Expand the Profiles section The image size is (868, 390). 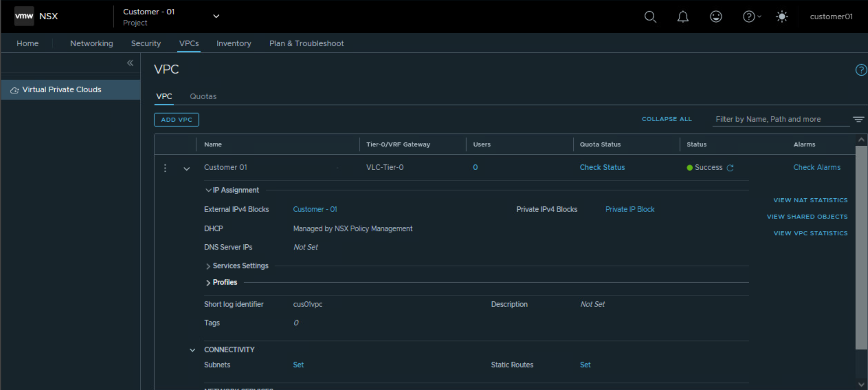pyautogui.click(x=208, y=283)
